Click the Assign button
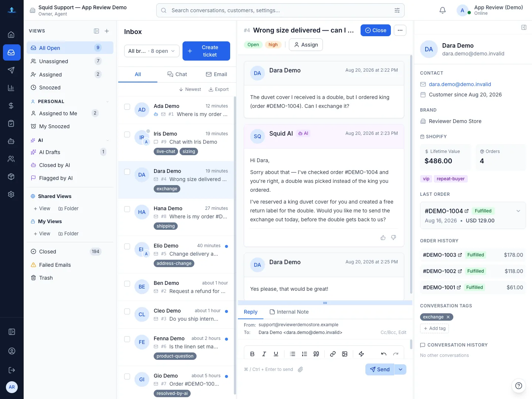This screenshot has width=532, height=399. tap(306, 45)
